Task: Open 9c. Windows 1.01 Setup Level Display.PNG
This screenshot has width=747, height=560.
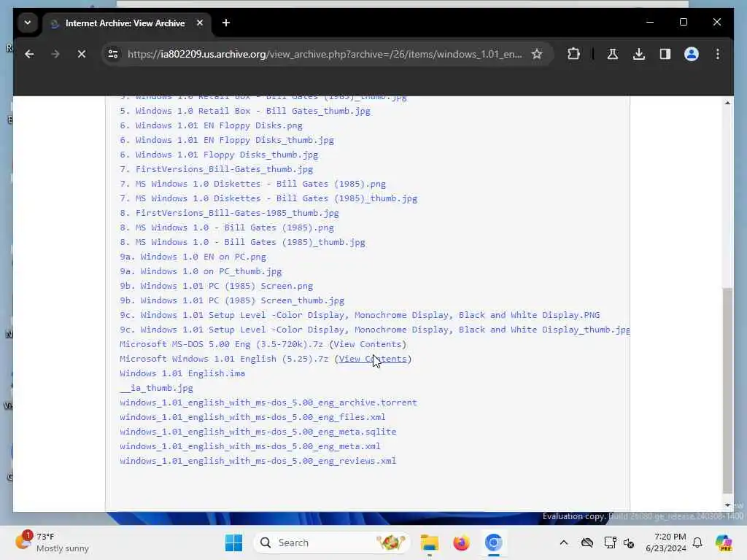Action: [x=360, y=315]
